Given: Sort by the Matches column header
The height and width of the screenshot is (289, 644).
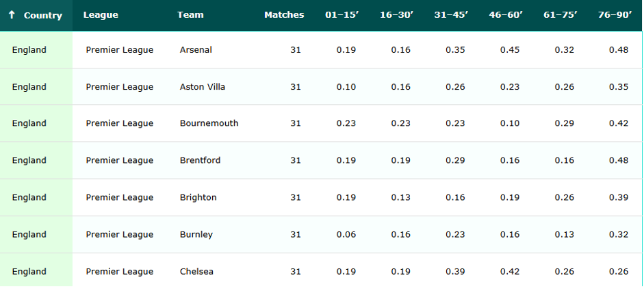Looking at the screenshot, I should point(284,15).
